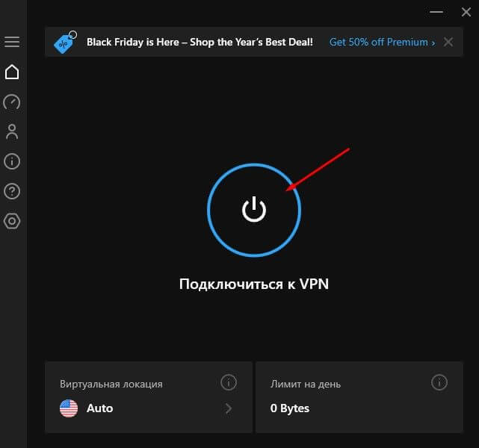The width and height of the screenshot is (479, 448).
Task: Click the Подключиться к VPN label
Action: 254,284
